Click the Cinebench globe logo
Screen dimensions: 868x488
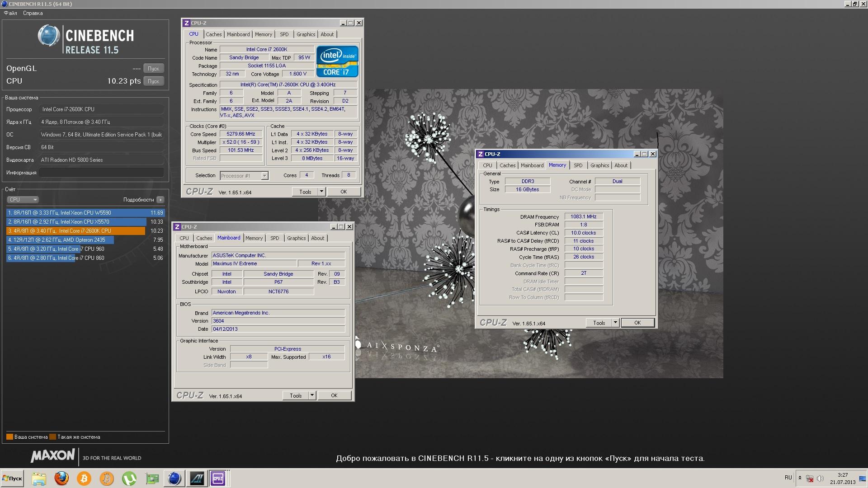point(48,36)
